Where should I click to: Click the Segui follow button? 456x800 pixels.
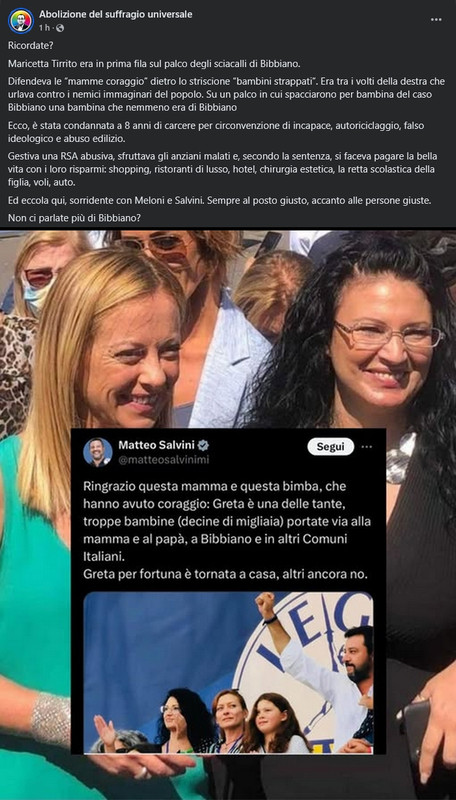331,446
